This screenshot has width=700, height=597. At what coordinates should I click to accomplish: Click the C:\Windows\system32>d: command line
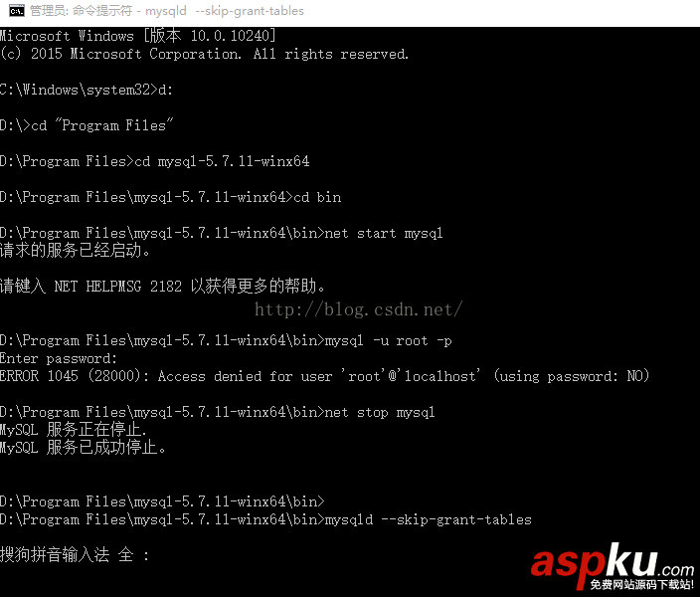coord(87,90)
